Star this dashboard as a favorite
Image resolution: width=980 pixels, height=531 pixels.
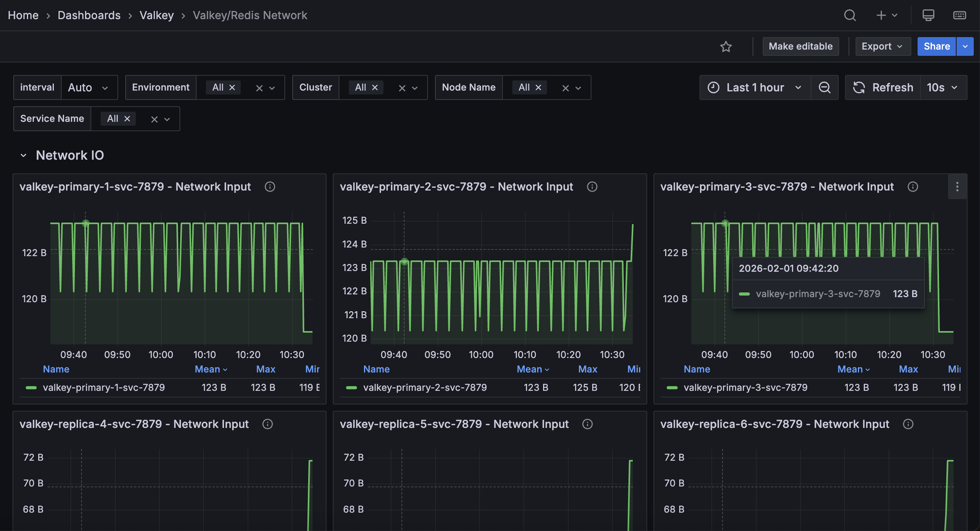[x=726, y=46]
